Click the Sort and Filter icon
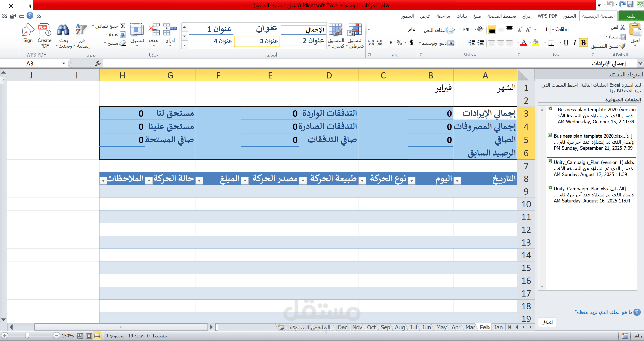The height and width of the screenshot is (341, 644). (81, 30)
